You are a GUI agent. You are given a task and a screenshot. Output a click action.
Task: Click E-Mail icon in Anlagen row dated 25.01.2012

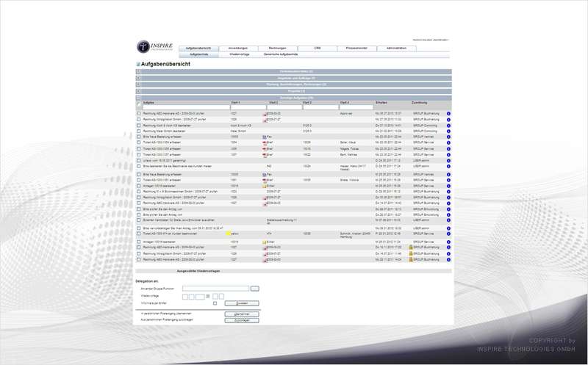(x=265, y=242)
